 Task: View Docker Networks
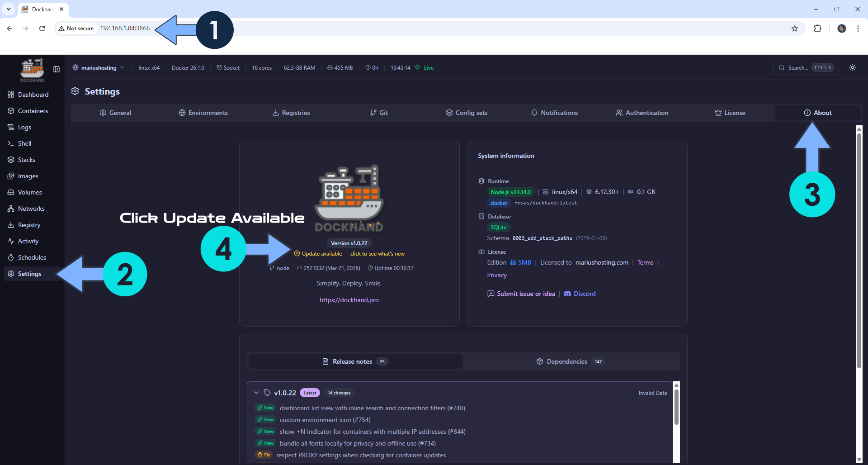click(x=31, y=209)
